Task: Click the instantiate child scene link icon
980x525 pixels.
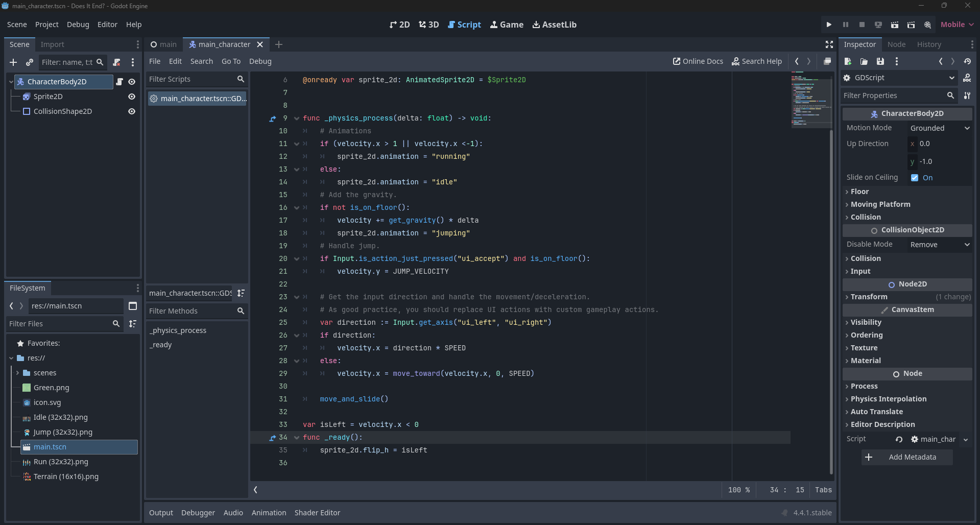Action: [x=30, y=62]
